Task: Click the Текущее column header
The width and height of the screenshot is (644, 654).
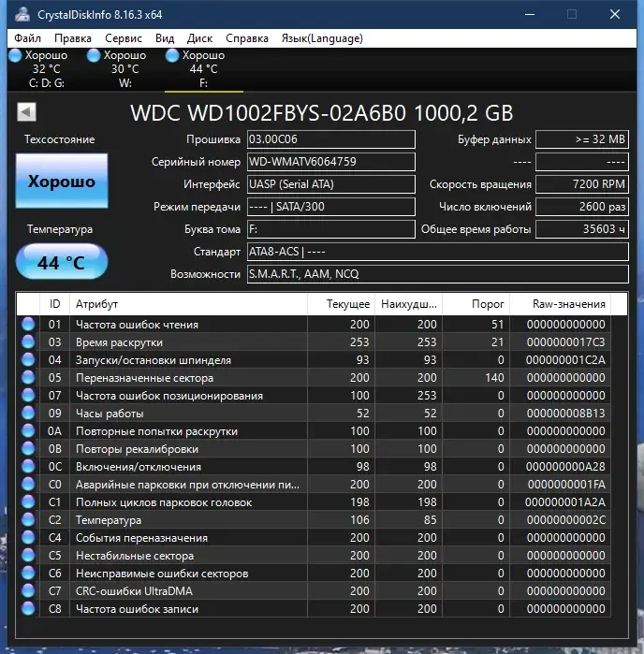Action: 341,304
